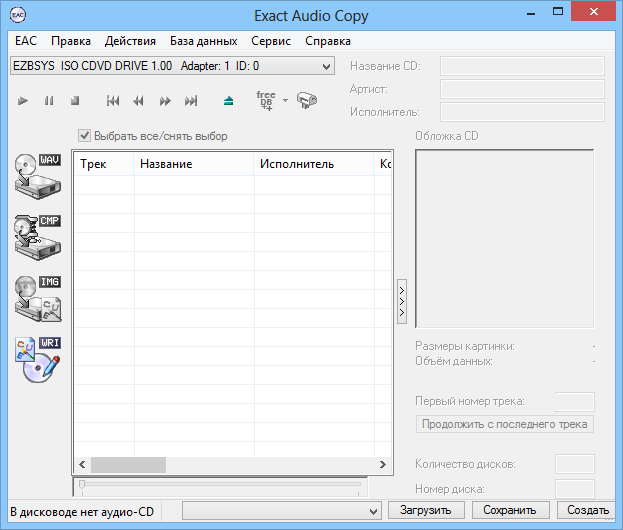Click the Pause playback button
Screen dimensions: 623x530
(x=49, y=101)
